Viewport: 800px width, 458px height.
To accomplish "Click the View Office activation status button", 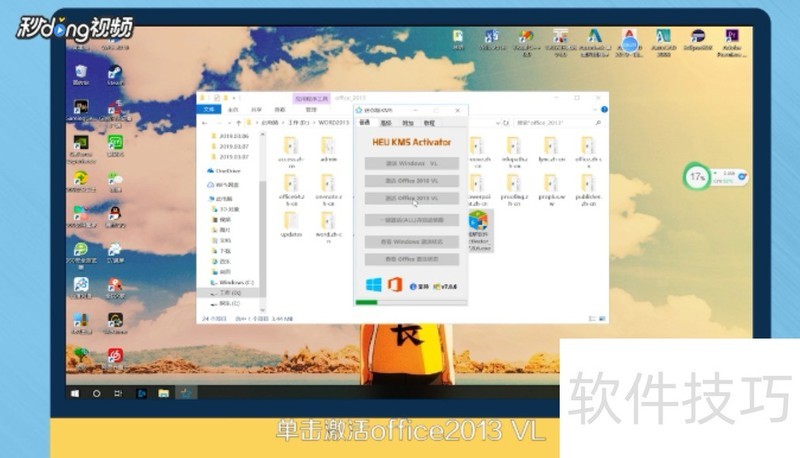I will point(411,259).
